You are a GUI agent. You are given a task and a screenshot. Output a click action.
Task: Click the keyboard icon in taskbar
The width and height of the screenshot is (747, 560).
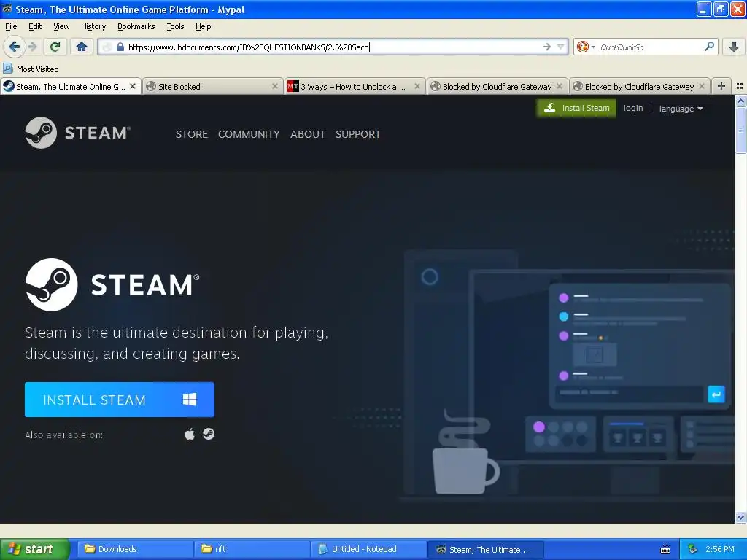pyautogui.click(x=665, y=550)
